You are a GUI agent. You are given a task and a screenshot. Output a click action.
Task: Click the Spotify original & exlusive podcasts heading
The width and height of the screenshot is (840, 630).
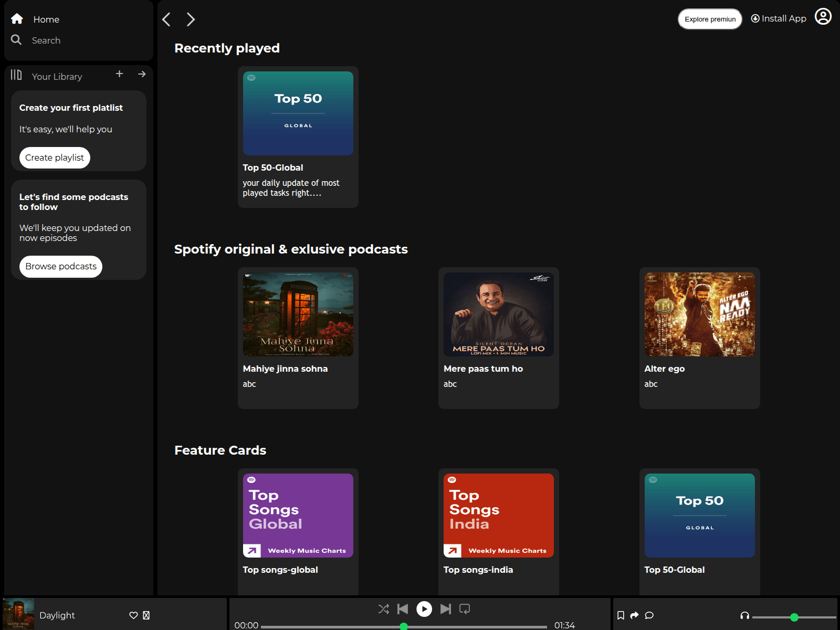pyautogui.click(x=291, y=249)
